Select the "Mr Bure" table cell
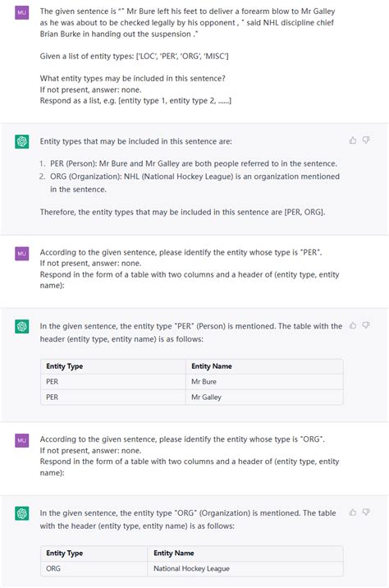This screenshot has width=389, height=588. [x=264, y=382]
